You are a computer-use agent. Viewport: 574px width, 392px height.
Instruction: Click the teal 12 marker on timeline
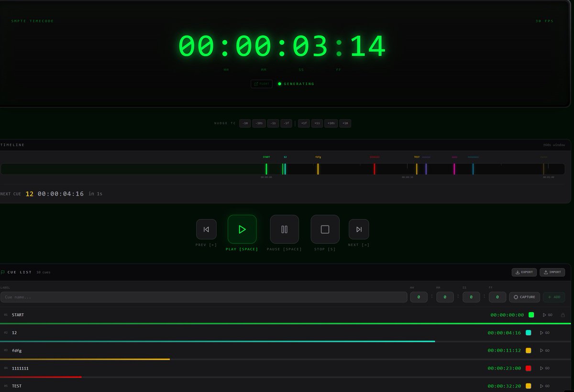click(285, 169)
